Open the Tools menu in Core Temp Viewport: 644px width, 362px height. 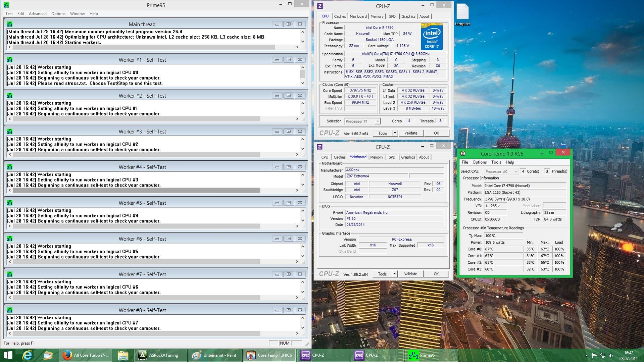pos(496,162)
